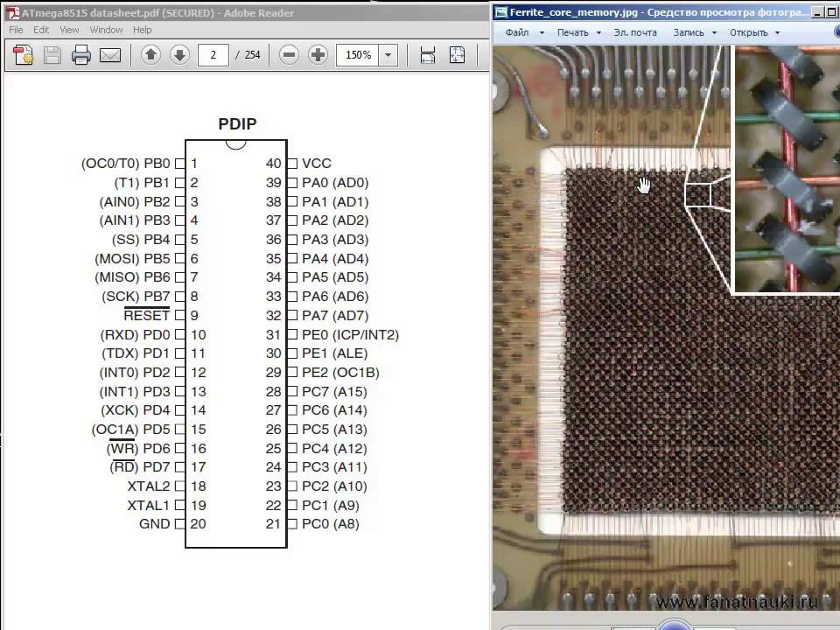Zoom out with the minus button
Screen dimensions: 840x630
(x=289, y=54)
